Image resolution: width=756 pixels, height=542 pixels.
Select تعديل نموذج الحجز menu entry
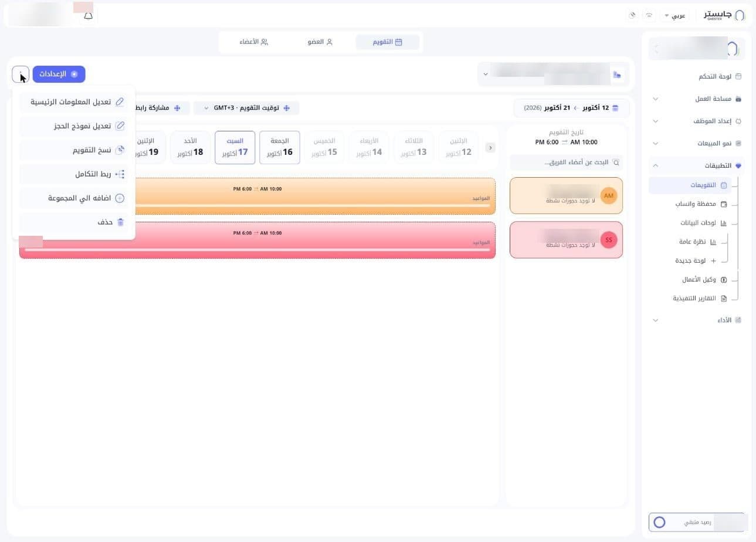(x=73, y=126)
